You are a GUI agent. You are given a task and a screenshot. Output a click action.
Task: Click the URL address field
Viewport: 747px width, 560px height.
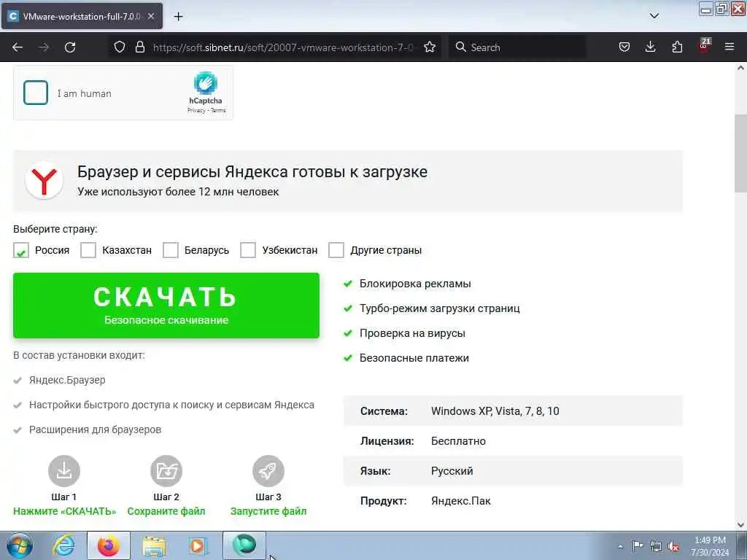click(285, 47)
